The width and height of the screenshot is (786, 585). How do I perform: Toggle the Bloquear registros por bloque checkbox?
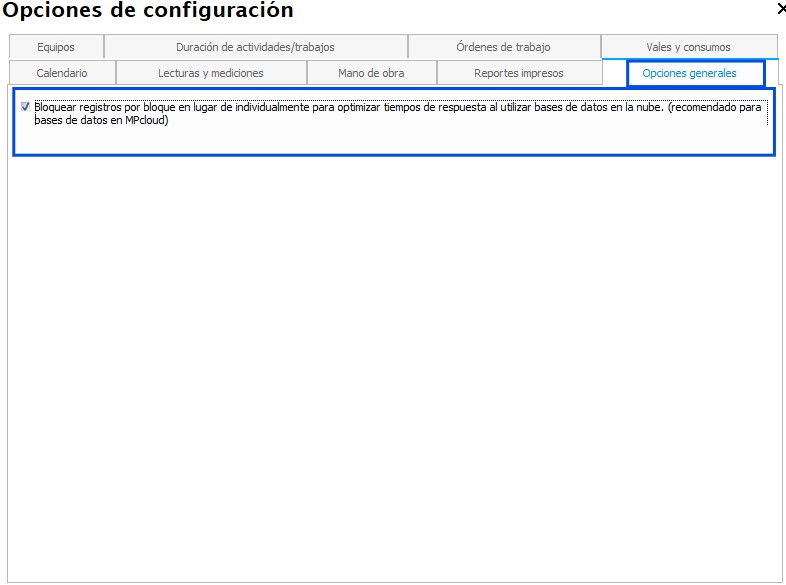pos(26,107)
